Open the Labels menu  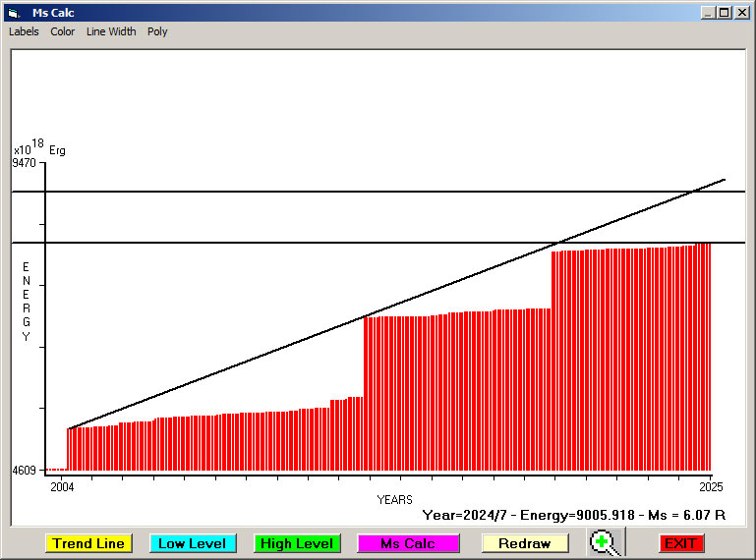coord(24,31)
